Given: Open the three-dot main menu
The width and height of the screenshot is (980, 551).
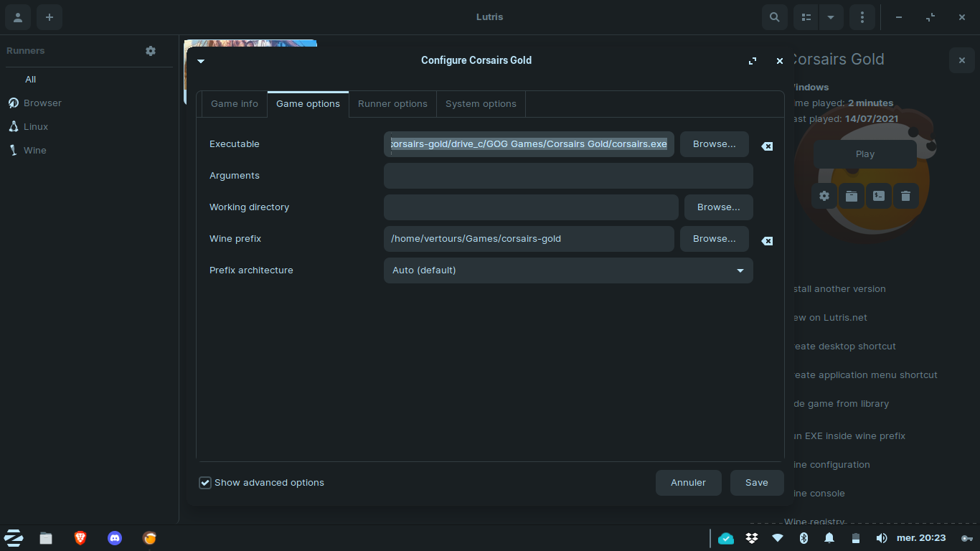Looking at the screenshot, I should pos(862,17).
